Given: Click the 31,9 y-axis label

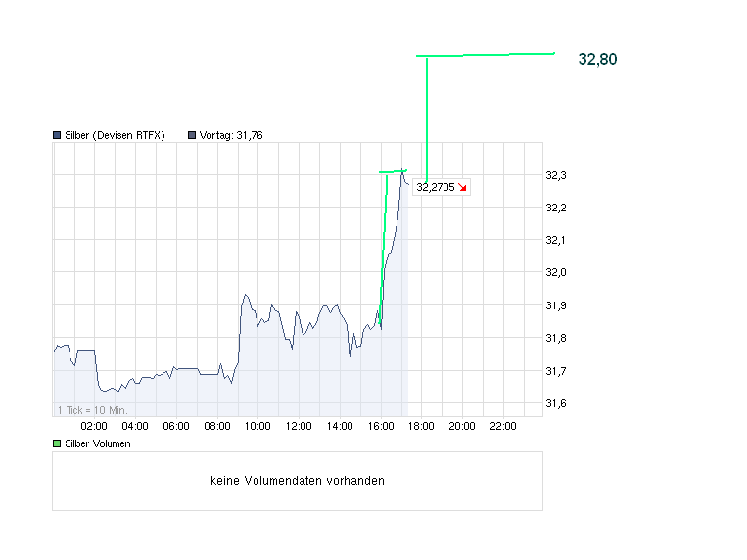Looking at the screenshot, I should (556, 305).
